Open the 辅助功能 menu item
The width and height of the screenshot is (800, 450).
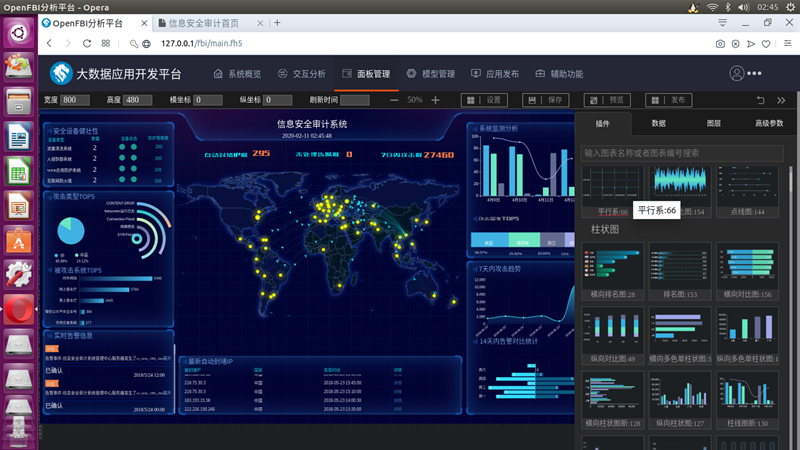[559, 74]
